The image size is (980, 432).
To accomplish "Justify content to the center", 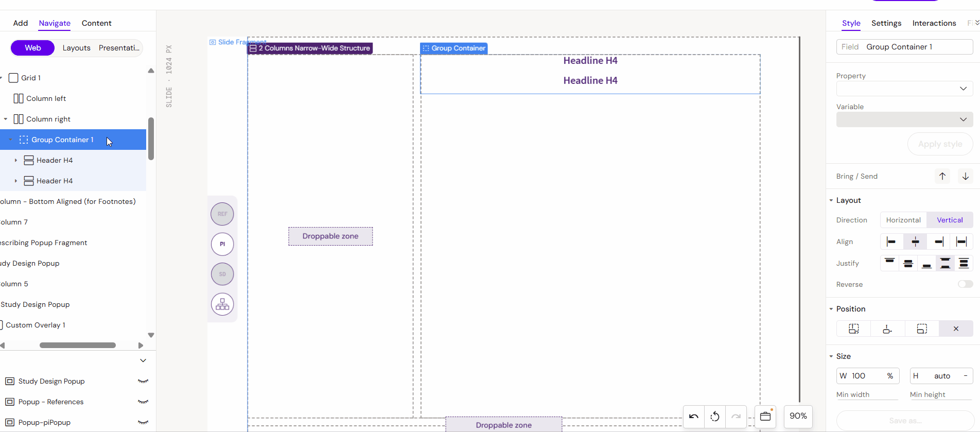I will (x=908, y=263).
